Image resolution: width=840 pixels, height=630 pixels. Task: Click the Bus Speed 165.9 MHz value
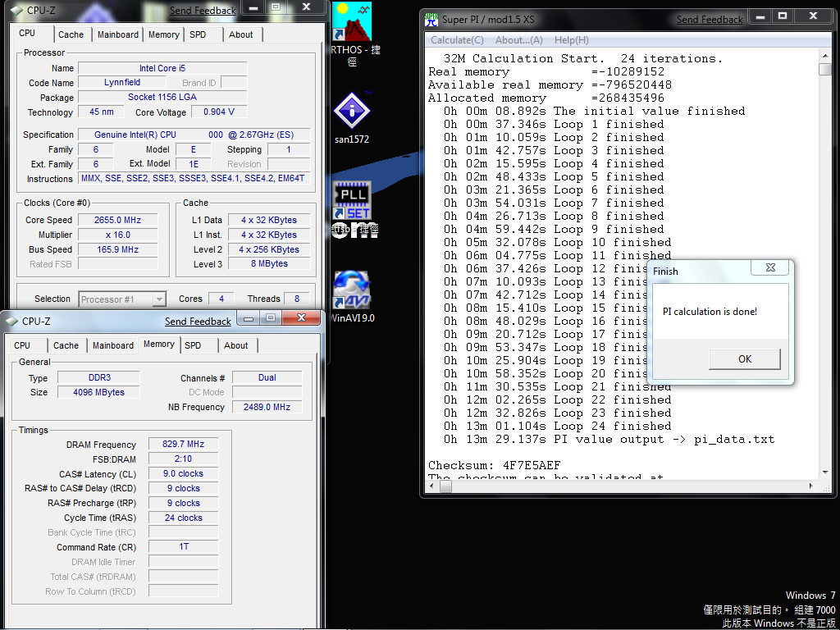point(118,249)
